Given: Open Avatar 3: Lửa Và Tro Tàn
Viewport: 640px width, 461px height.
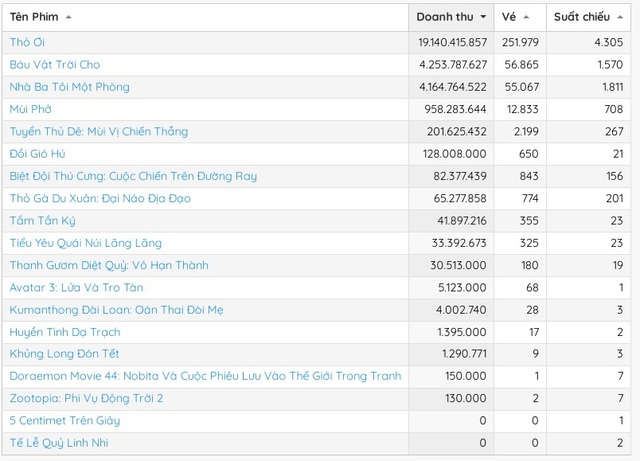Looking at the screenshot, I should pyautogui.click(x=75, y=287).
